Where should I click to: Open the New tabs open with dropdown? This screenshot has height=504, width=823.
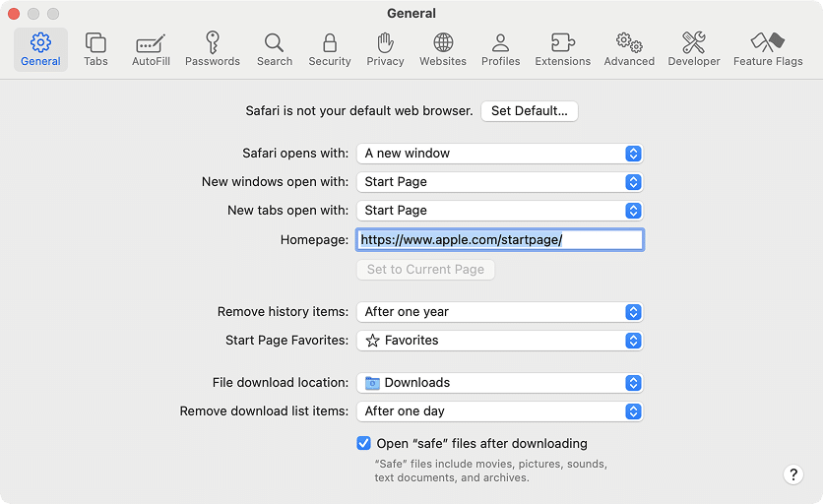click(x=500, y=211)
